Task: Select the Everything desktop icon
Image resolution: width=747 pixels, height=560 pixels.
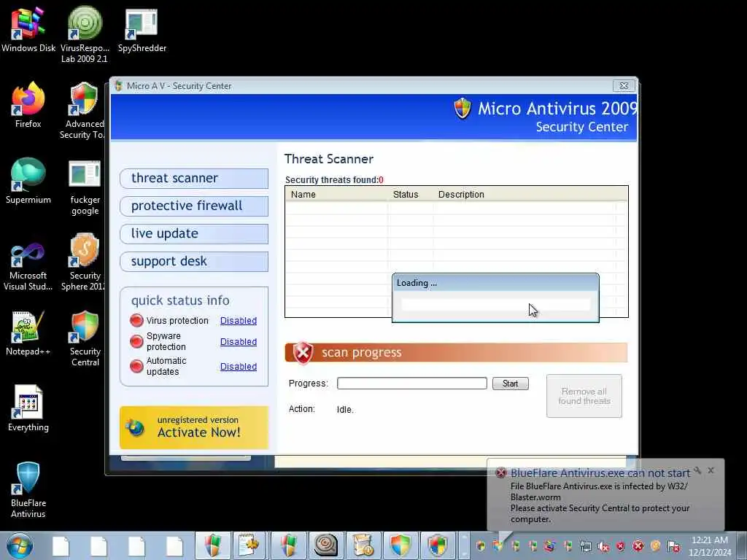Action: pos(28,408)
